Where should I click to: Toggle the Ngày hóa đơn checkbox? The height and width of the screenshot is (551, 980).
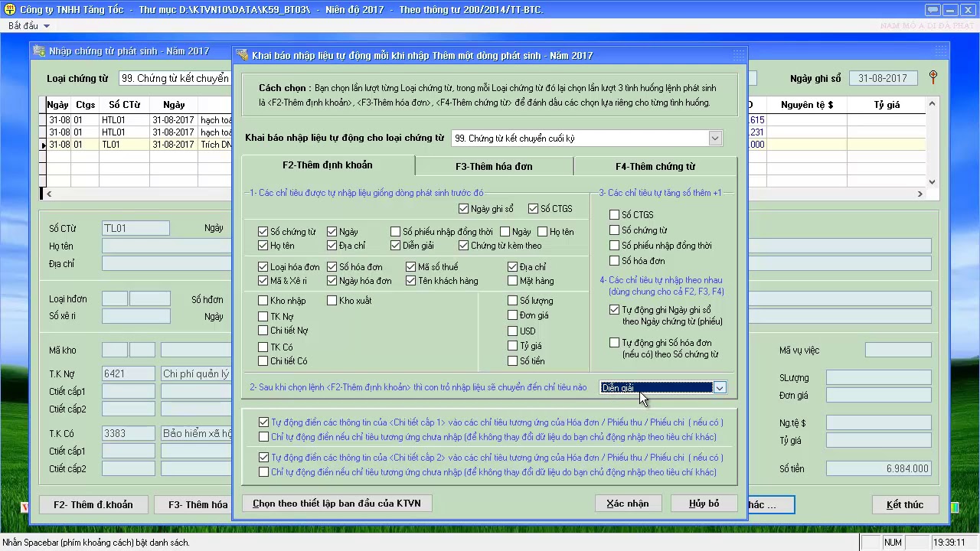[332, 281]
